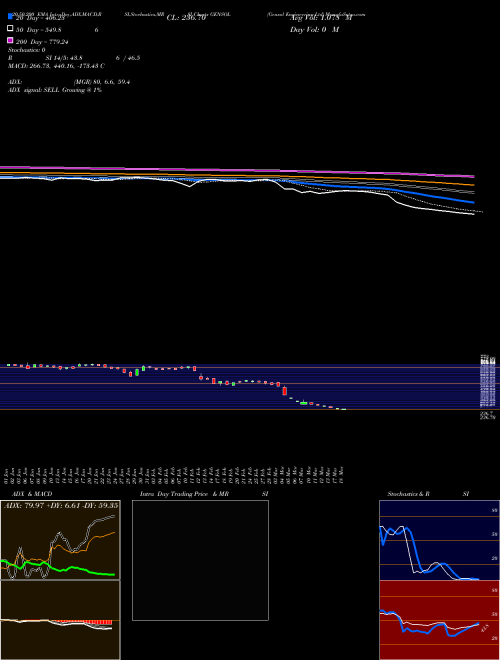Viewport: 500px width, 660px height.
Task: Click the MACD histogram panel with red bars
Action: [60, 620]
